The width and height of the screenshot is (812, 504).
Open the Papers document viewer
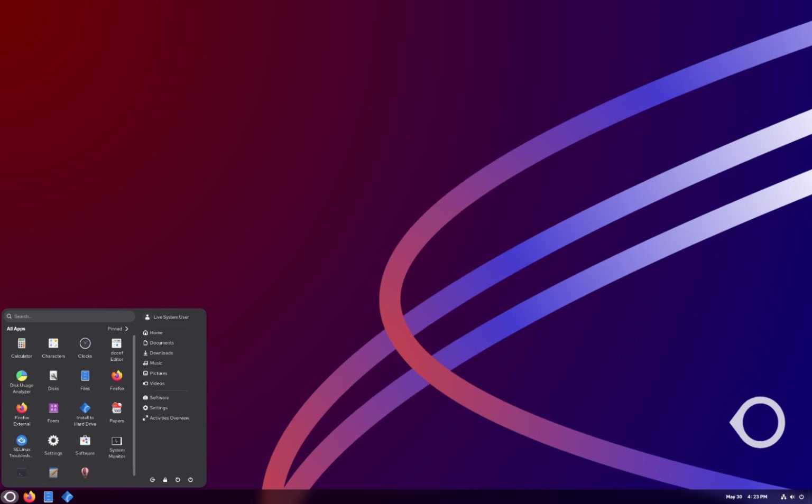coord(116,411)
